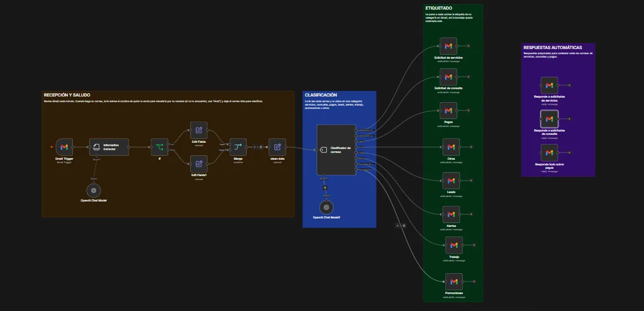
Task: Select the Merge node
Action: (238, 147)
